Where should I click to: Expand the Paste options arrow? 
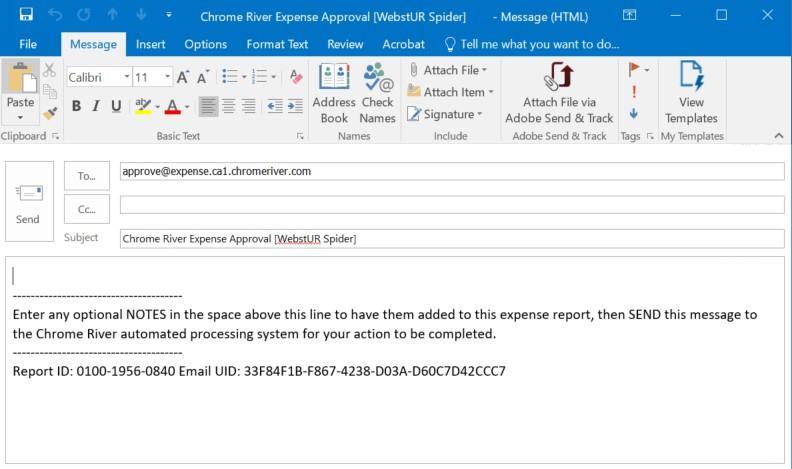coord(20,118)
